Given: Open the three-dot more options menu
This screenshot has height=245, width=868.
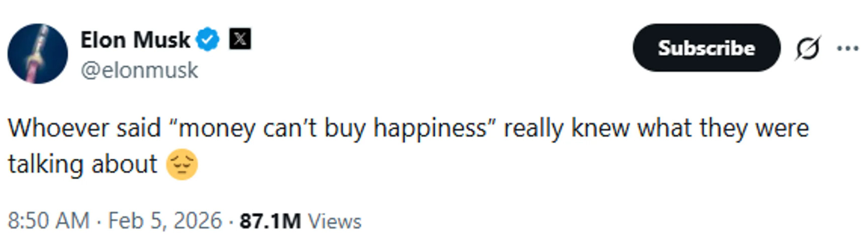Looking at the screenshot, I should click(x=847, y=48).
